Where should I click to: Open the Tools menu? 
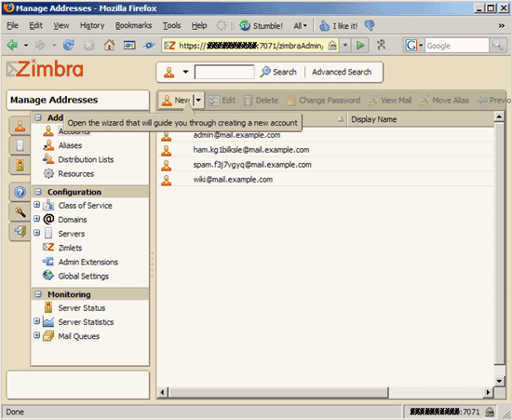tap(172, 25)
